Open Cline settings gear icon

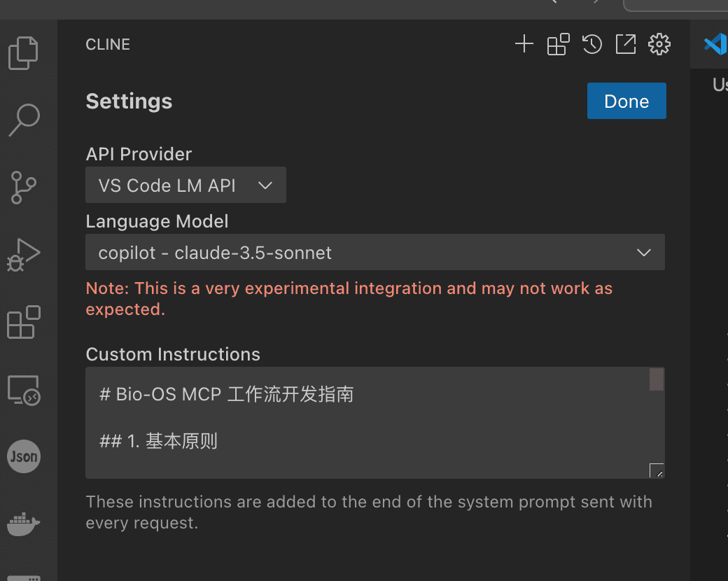point(659,44)
